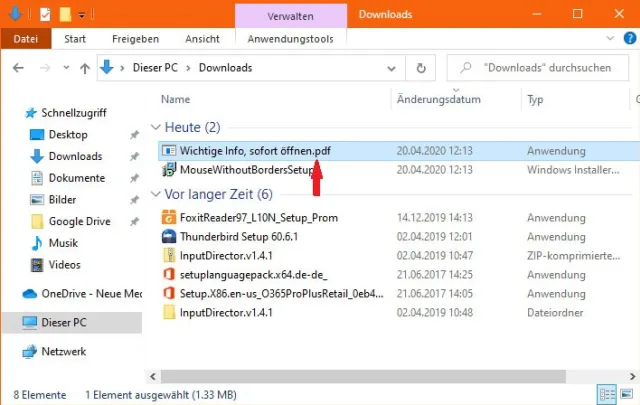Open OneDrive in navigation pane
Viewport: 640px width, 405px height.
tap(82, 294)
